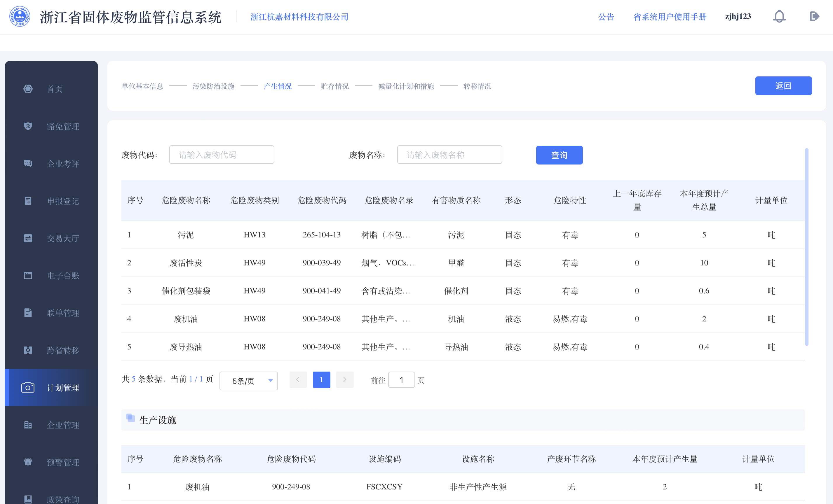The image size is (833, 504).
Task: Click the 预警管理 alarm icon
Action: 28,462
